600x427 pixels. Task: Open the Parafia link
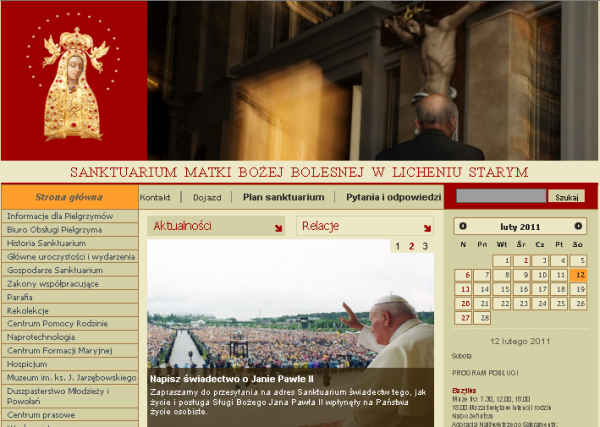(70, 297)
